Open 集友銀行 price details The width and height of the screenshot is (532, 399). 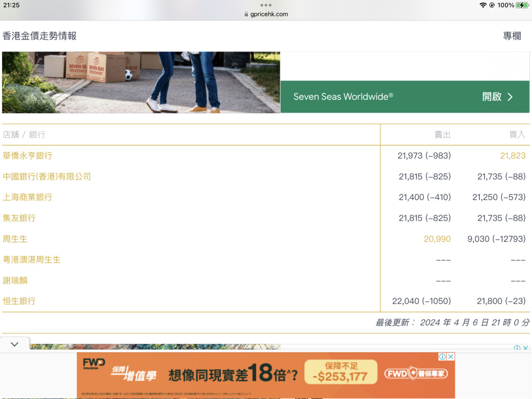tap(19, 218)
